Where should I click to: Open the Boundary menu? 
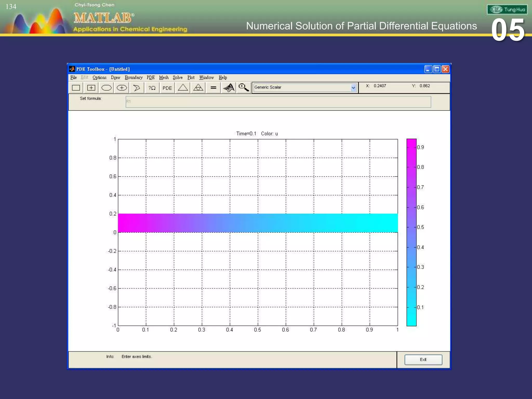[134, 77]
